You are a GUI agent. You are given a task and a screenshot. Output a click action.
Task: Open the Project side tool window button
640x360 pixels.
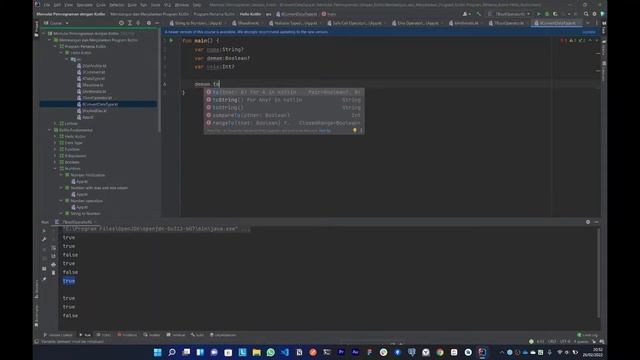[36, 29]
